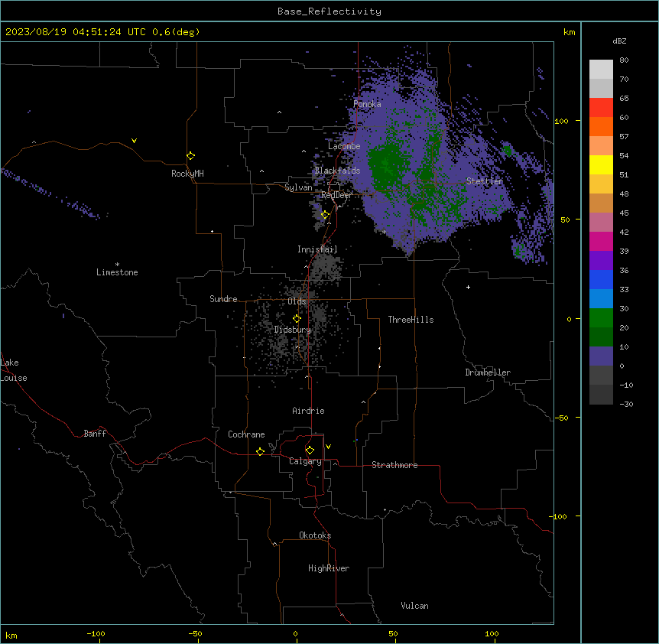Click the Lacombe city label
This screenshot has width=659, height=644.
344,146
